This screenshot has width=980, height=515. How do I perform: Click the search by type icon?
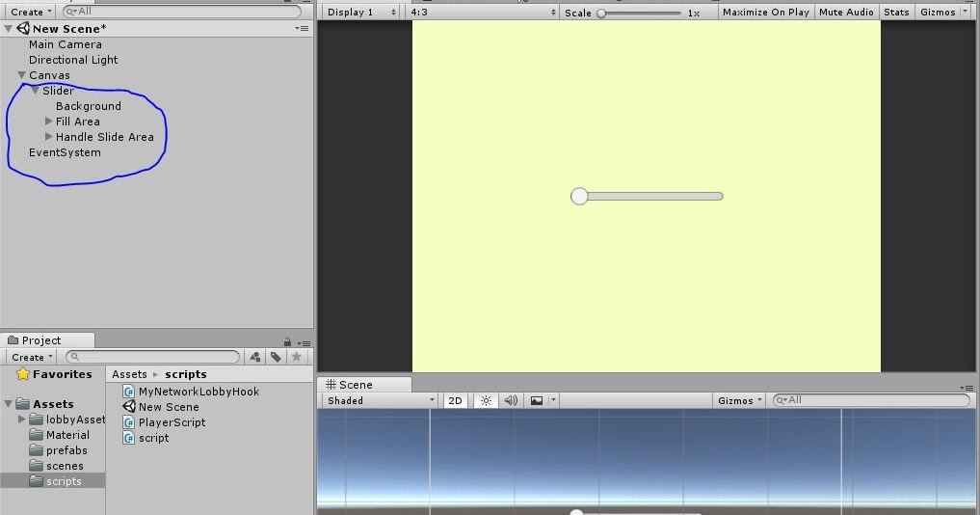click(255, 357)
